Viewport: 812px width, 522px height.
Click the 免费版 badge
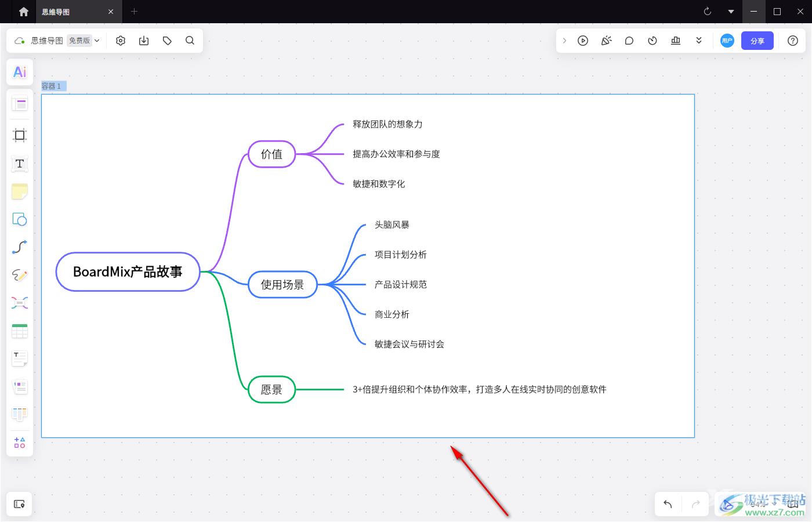[79, 41]
